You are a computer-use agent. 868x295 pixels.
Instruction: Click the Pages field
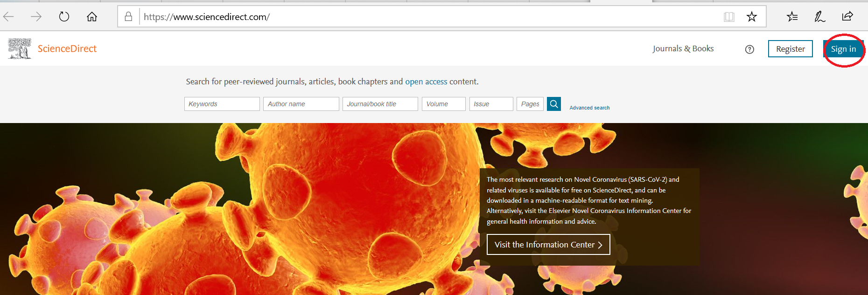530,104
